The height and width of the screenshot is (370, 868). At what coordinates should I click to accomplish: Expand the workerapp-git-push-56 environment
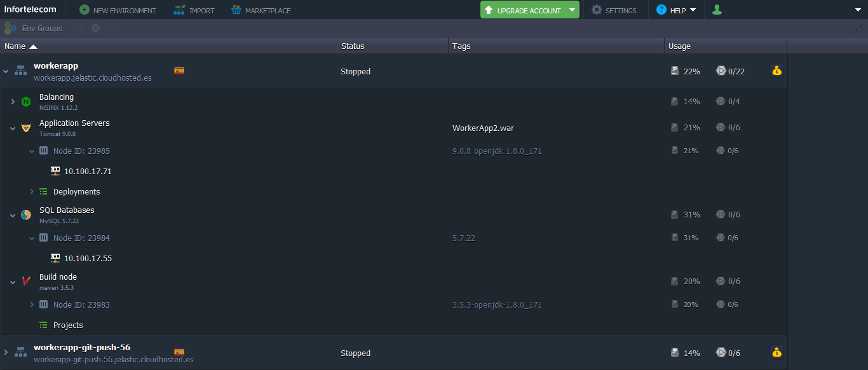(x=6, y=352)
